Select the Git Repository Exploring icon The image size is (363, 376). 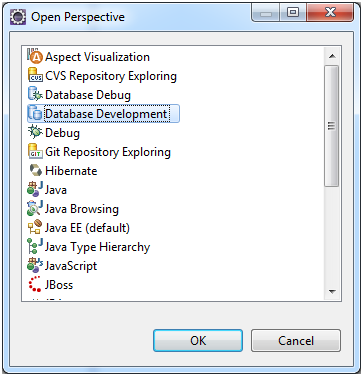[35, 152]
